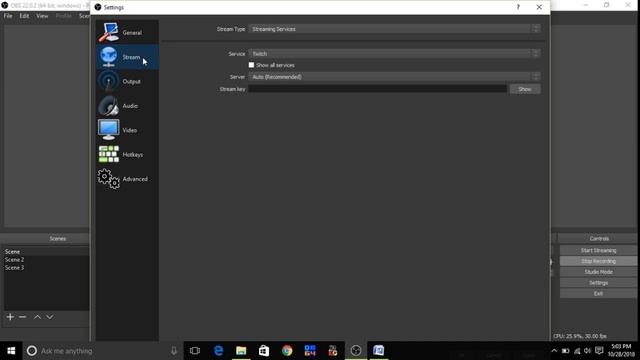Open the Edit menu in OBS

tap(24, 16)
